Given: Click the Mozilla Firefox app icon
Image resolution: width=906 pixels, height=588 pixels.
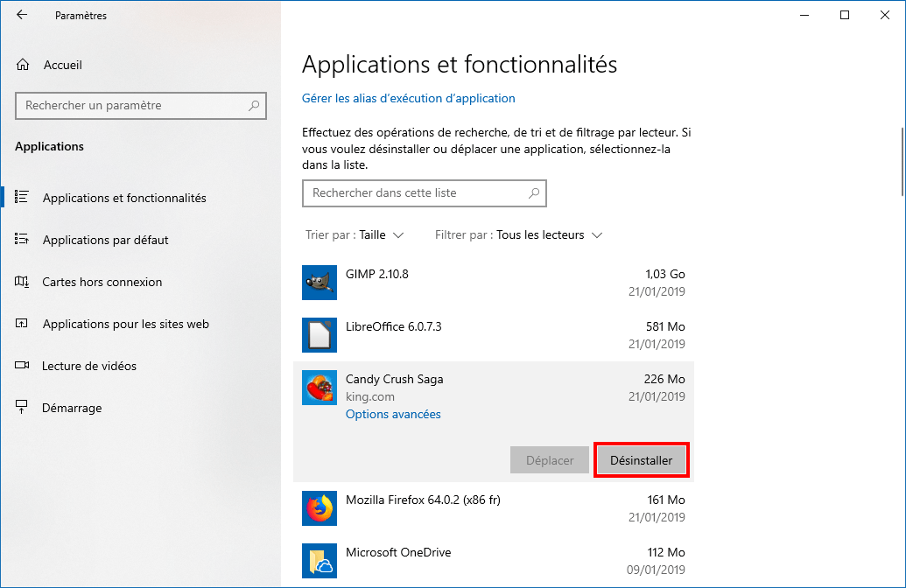Looking at the screenshot, I should click(x=319, y=508).
